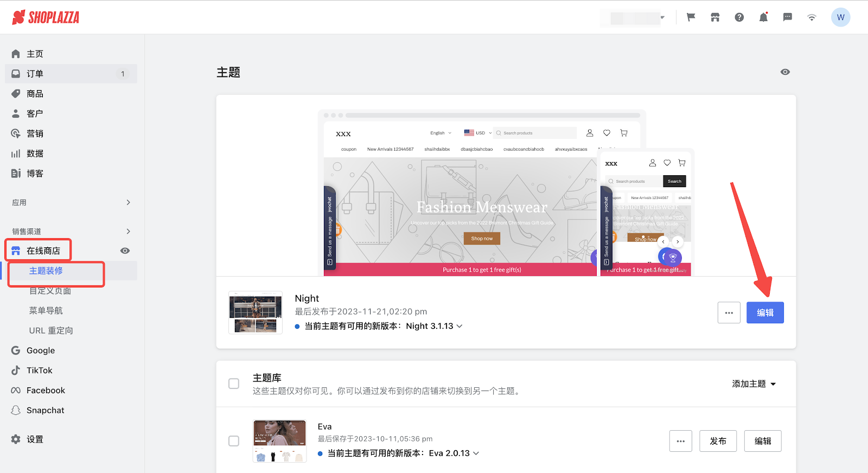Open the 添加主题 dropdown
The width and height of the screenshot is (868, 473).
pyautogui.click(x=754, y=383)
